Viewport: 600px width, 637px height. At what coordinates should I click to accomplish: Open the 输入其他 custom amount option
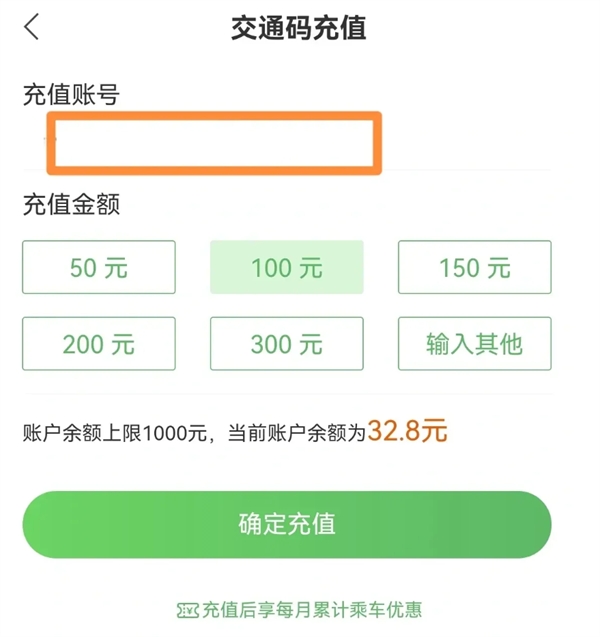tap(474, 344)
